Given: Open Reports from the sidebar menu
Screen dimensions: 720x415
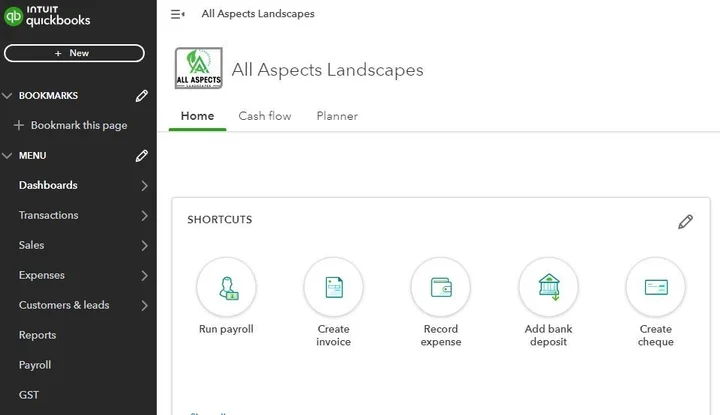Looking at the screenshot, I should point(38,335).
